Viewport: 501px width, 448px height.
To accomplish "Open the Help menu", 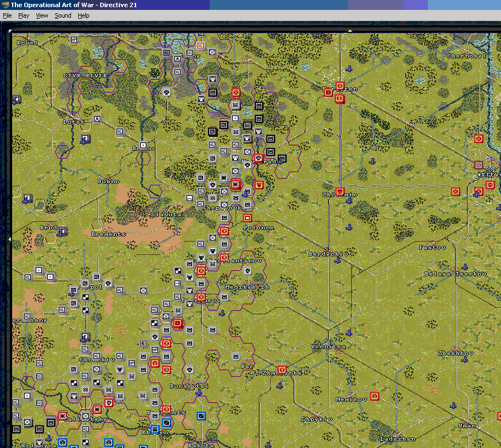I will [83, 15].
